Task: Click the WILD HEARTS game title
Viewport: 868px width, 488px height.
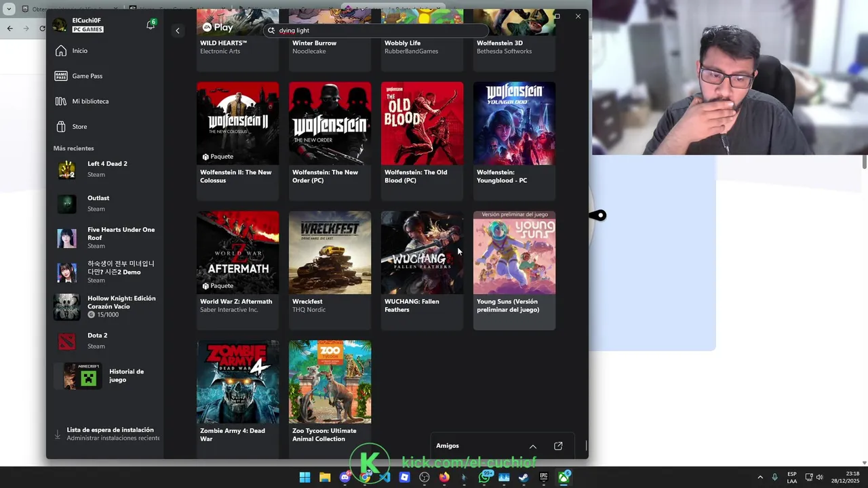Action: [x=223, y=43]
